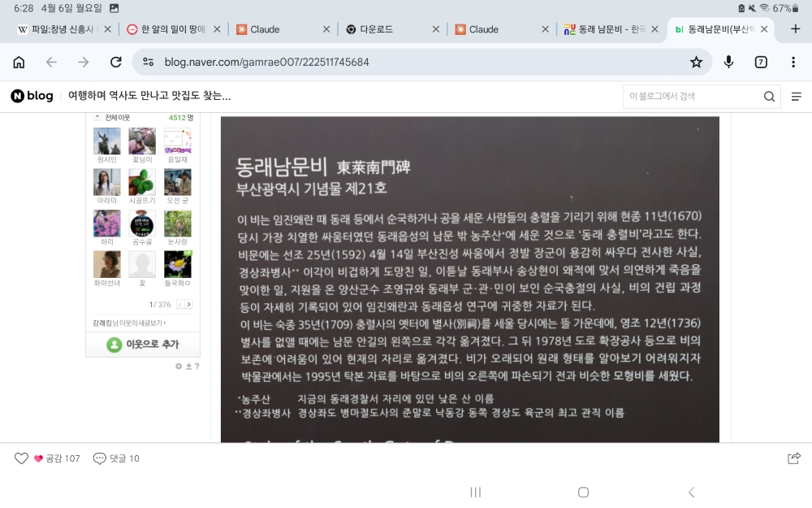812x508 pixels.
Task: Open the 댓글 10 comments link
Action: coord(117,458)
